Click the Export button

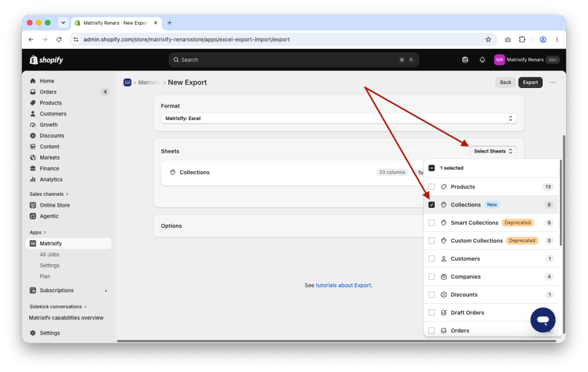530,83
